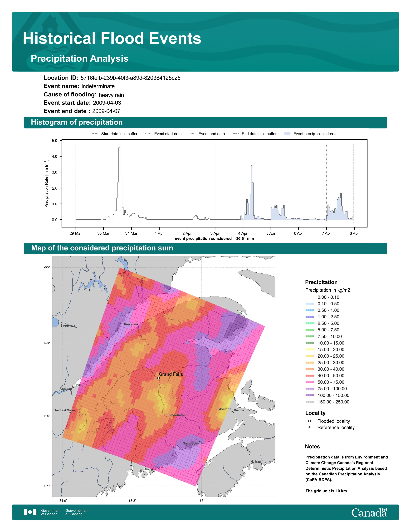Click the Fredericton reference locality dot
Viewport: 411px width, 532px height.
click(186, 418)
